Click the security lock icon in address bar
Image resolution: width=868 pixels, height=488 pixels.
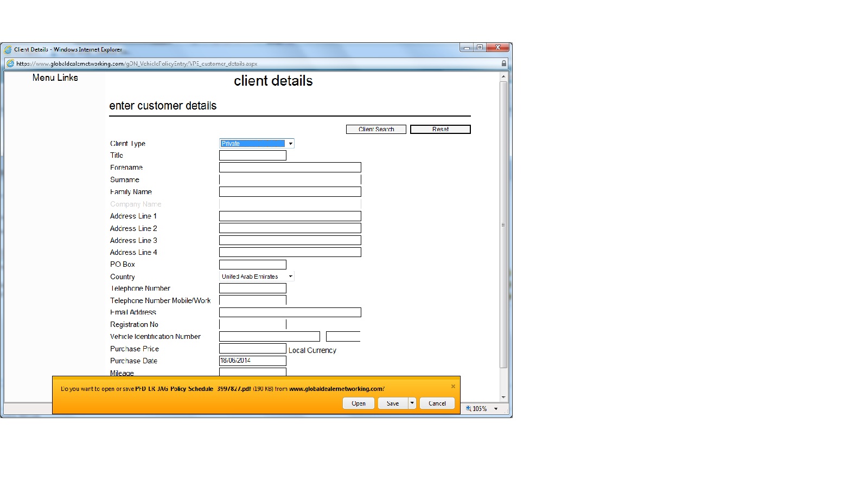[504, 63]
